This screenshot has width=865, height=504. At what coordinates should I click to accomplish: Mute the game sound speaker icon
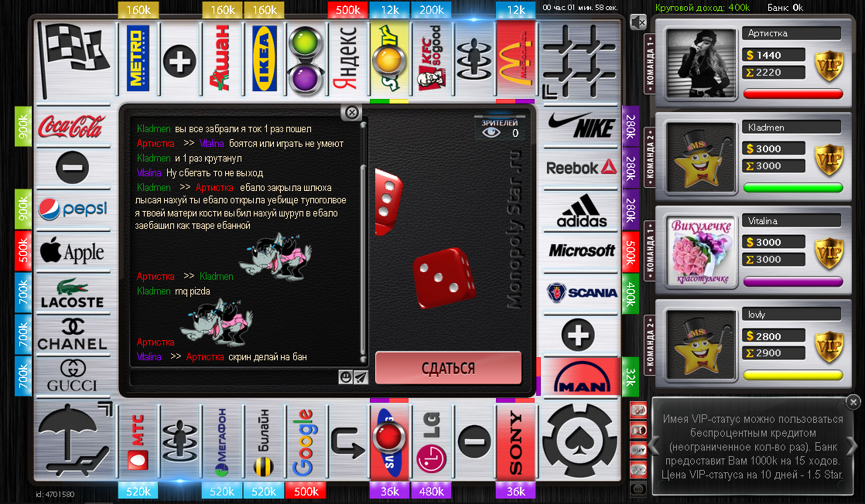click(x=638, y=22)
